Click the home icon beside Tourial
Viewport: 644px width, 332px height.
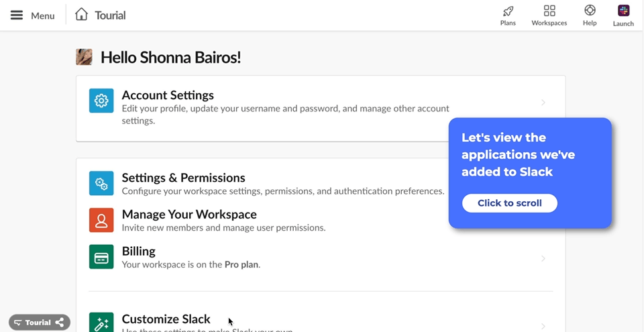pos(81,15)
